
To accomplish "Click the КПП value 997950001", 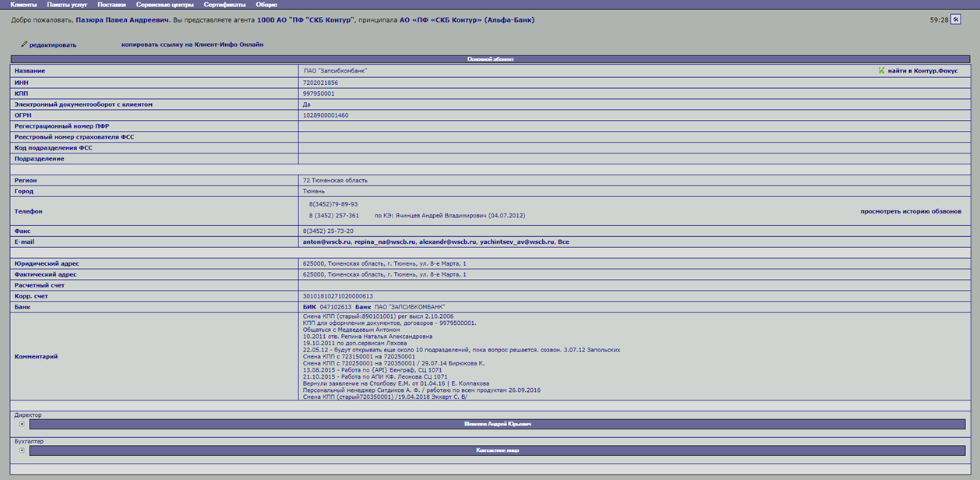I will tap(319, 94).
